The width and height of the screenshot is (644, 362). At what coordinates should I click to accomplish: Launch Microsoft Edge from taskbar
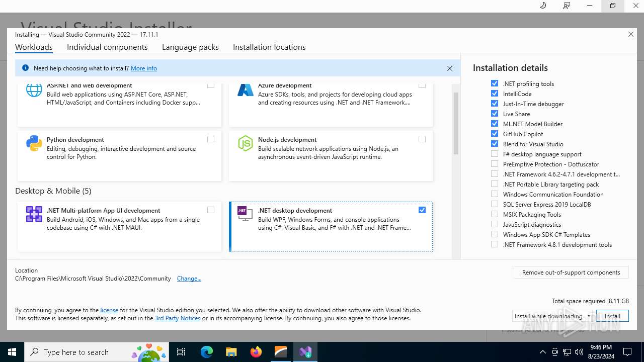click(207, 352)
